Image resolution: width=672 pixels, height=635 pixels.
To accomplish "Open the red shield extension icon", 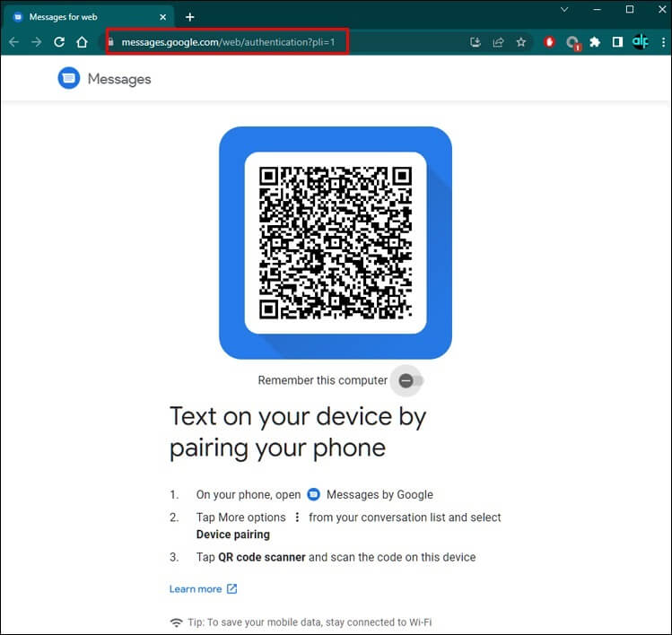I will pyautogui.click(x=549, y=42).
